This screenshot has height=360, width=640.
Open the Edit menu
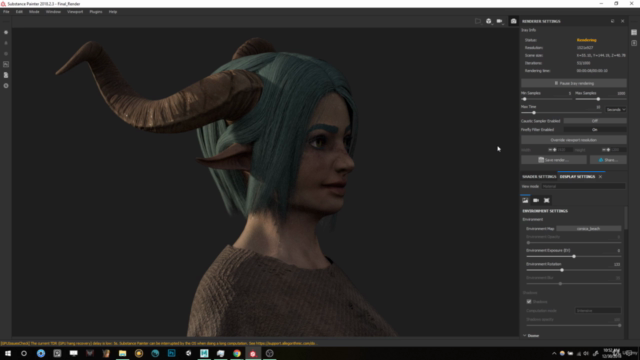tap(19, 12)
